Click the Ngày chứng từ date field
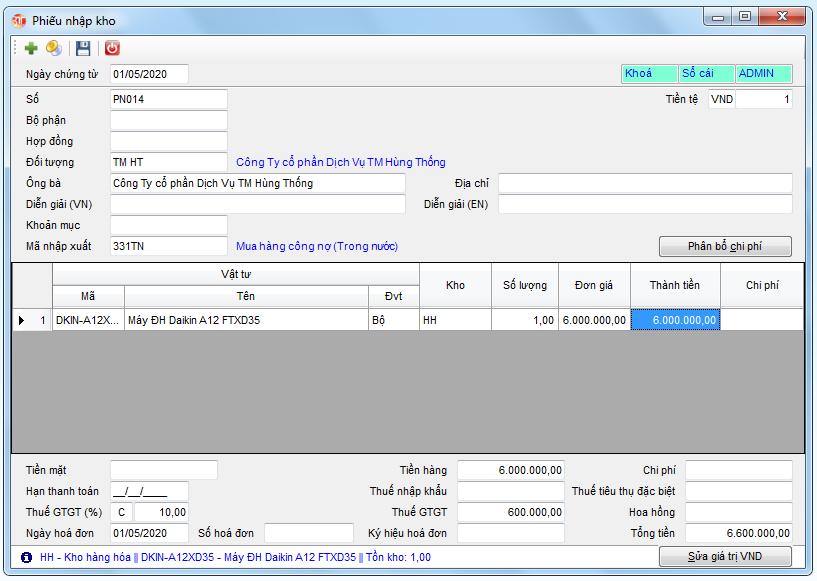 [x=148, y=74]
